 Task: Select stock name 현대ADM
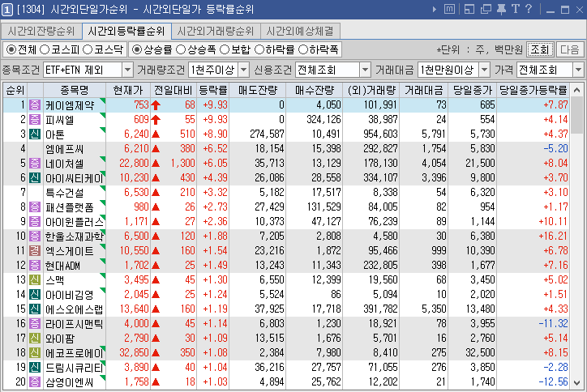coord(63,266)
